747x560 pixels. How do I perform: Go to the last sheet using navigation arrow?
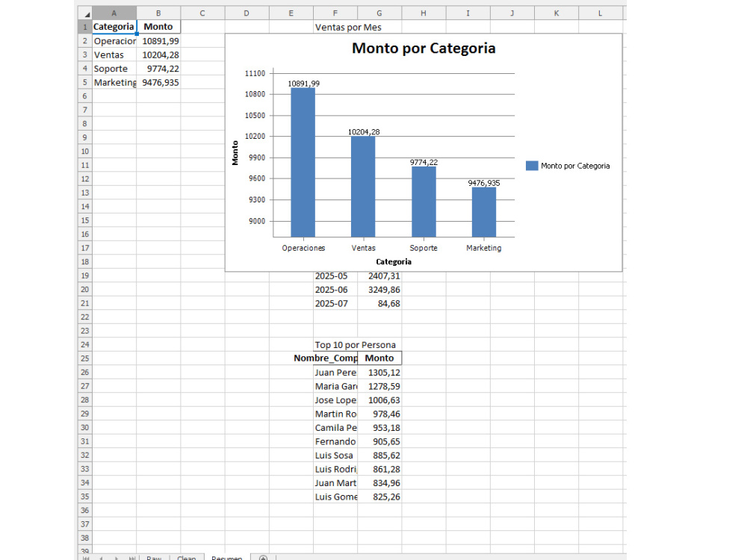(132, 558)
